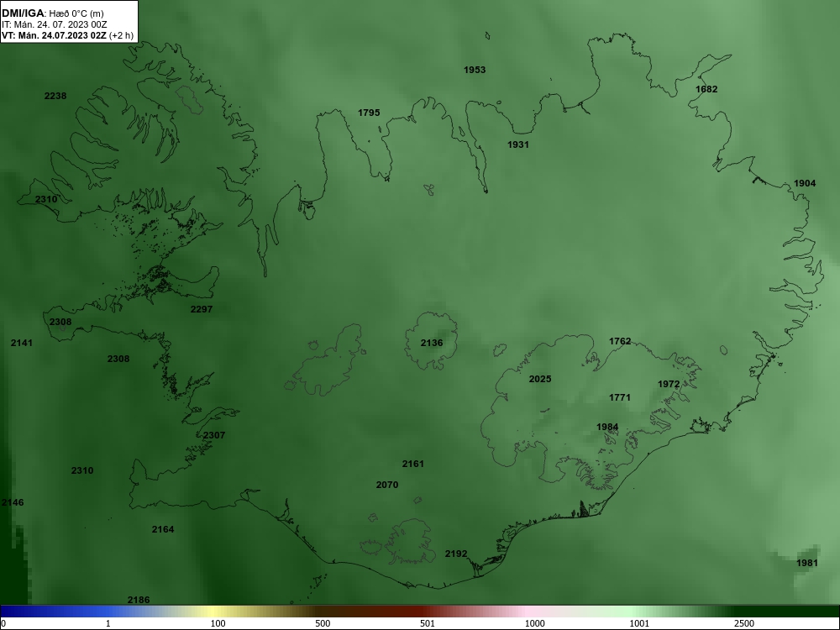Click the 1972 height value
840x630 pixels.
click(669, 384)
